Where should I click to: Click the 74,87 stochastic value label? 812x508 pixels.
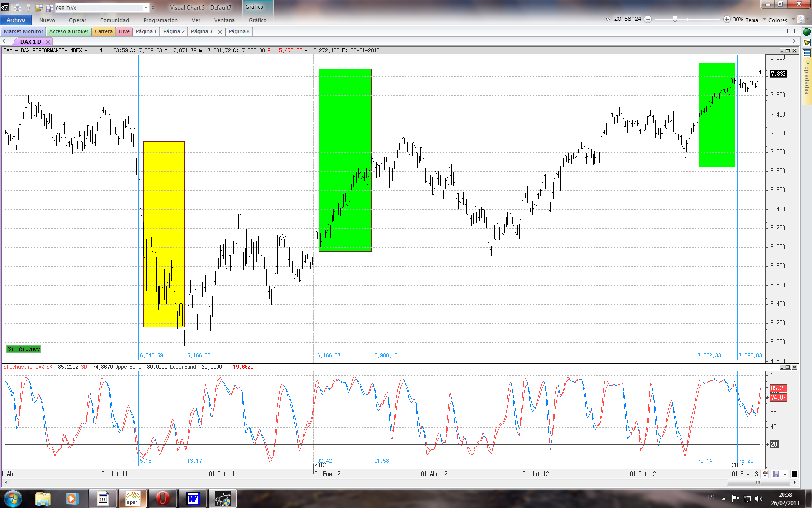tap(778, 397)
